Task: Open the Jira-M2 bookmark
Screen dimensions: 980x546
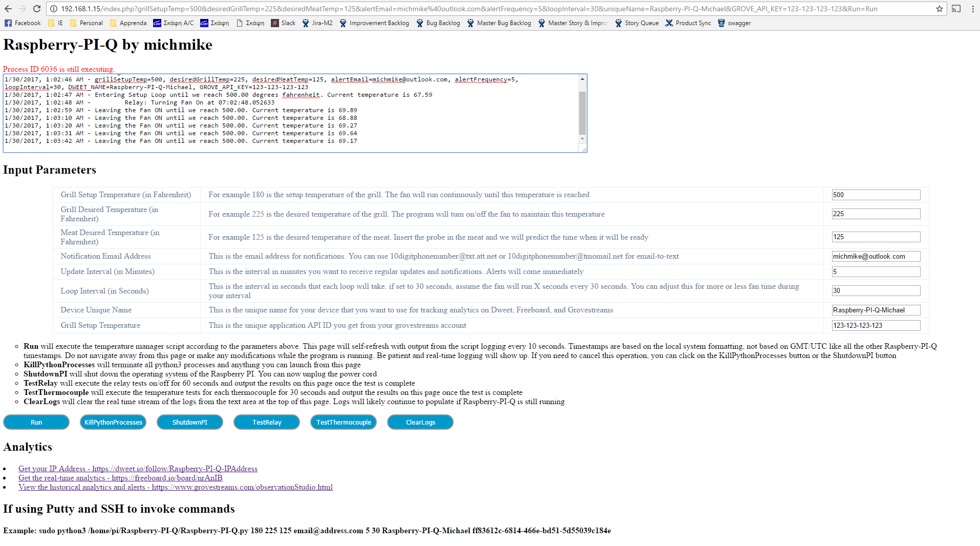Action: point(317,23)
